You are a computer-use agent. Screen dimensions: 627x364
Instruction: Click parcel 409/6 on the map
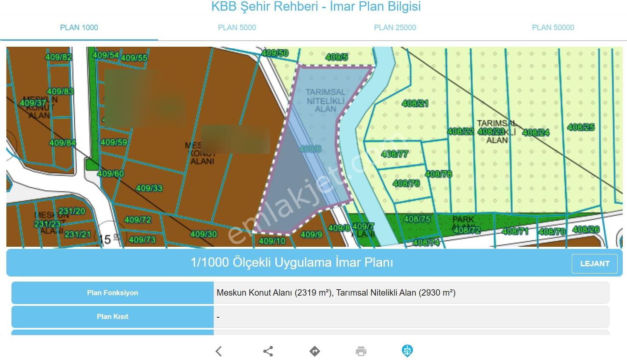pyautogui.click(x=310, y=149)
